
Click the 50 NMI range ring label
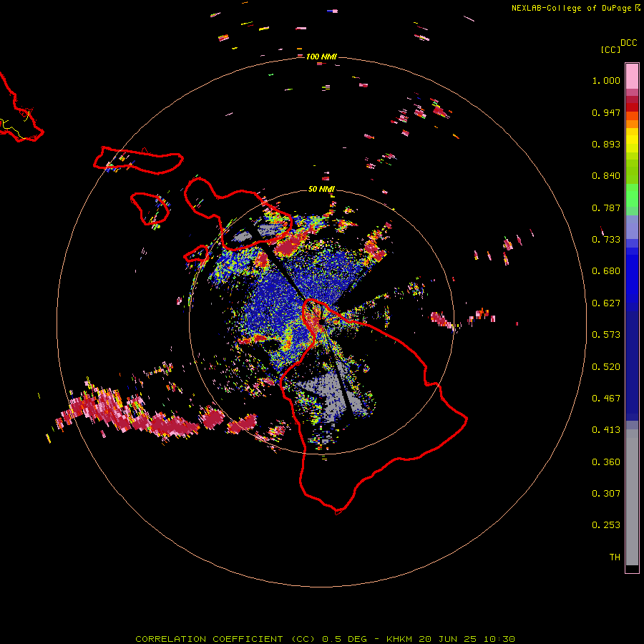[x=321, y=189]
